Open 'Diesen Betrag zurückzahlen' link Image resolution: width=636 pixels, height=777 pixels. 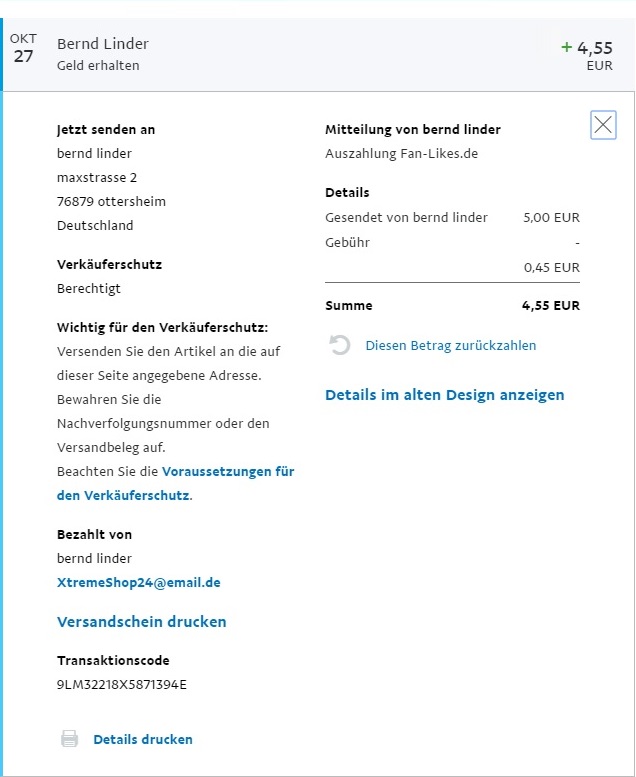(450, 345)
